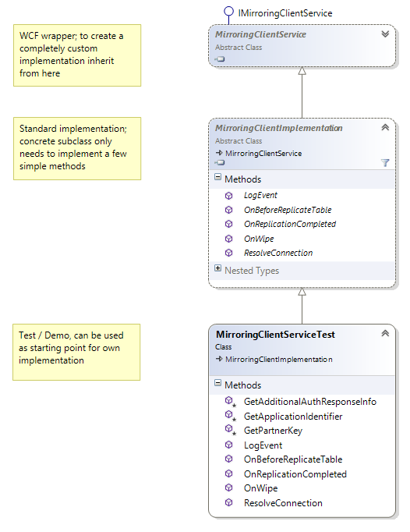Click the LogEvent method icon in MirroringClientImplementation
Screen dimensions: 410x532
(x=229, y=196)
